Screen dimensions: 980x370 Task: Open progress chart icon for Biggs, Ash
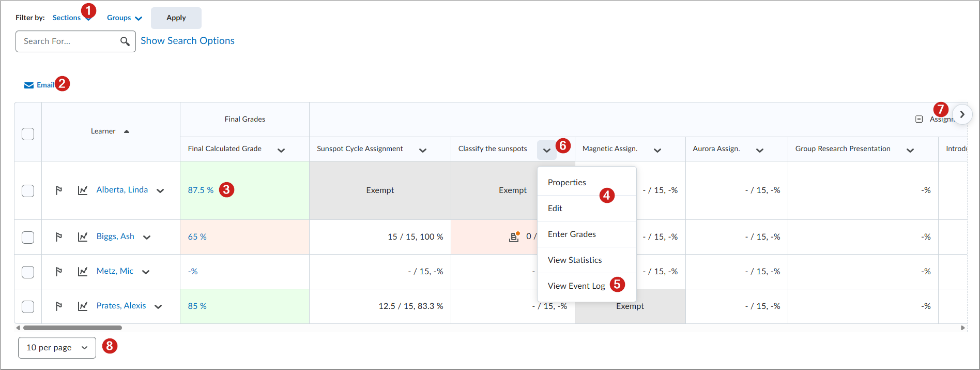click(x=83, y=237)
